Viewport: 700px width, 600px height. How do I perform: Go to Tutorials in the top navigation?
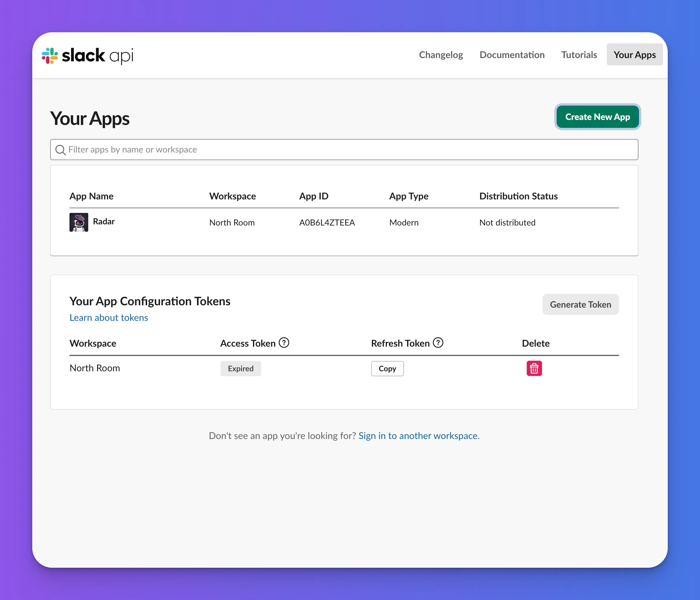579,55
